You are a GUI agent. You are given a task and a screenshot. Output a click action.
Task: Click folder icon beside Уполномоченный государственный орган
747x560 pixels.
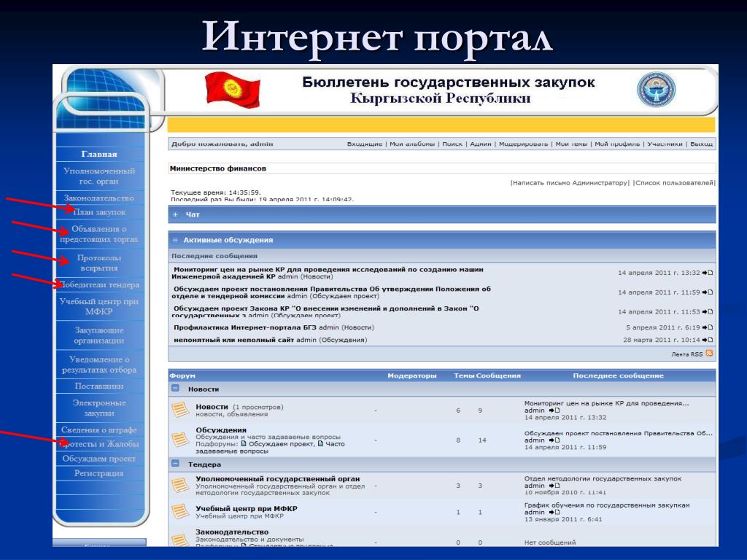[x=180, y=485]
